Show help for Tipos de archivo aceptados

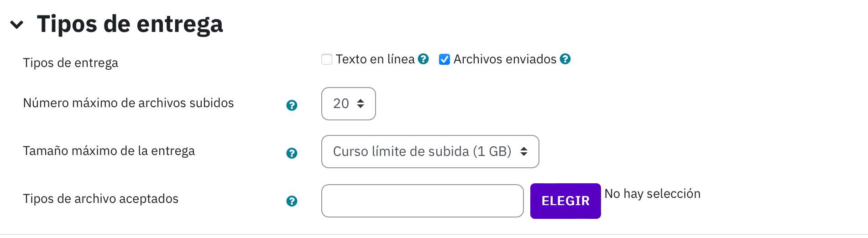tap(292, 201)
